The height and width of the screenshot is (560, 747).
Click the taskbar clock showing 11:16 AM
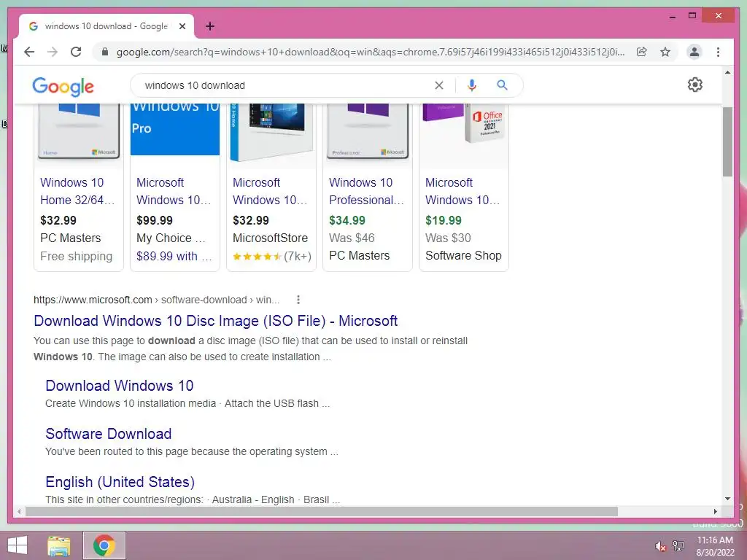click(715, 546)
